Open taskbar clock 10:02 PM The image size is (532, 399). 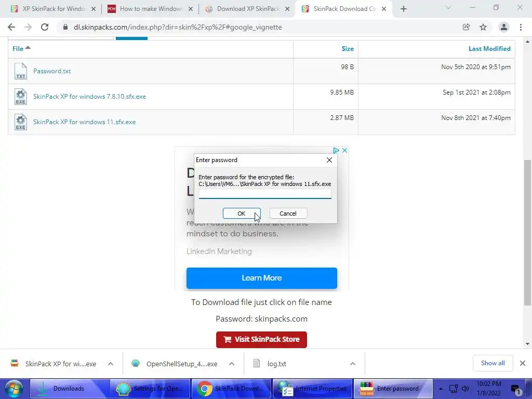[x=488, y=389]
